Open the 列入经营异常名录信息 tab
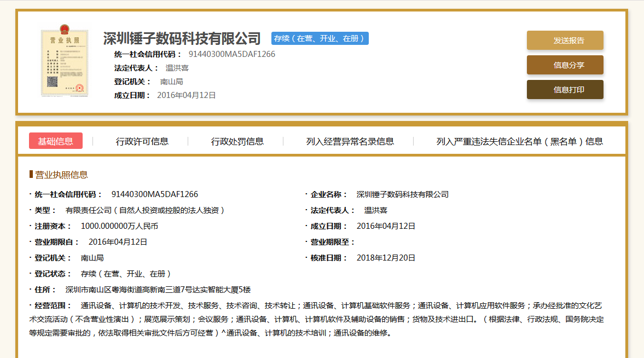Screen dimensions: 644x358 (349, 141)
